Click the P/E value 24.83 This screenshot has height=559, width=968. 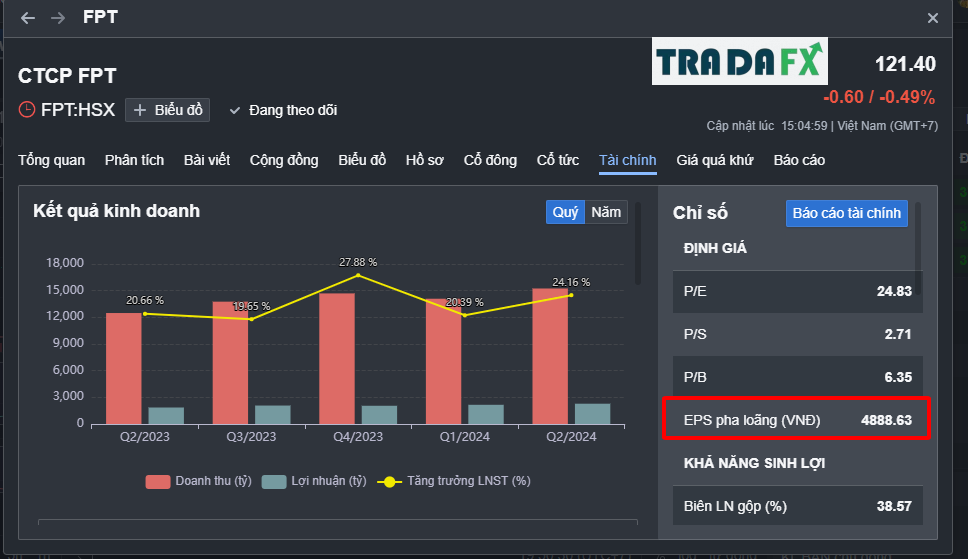point(894,291)
